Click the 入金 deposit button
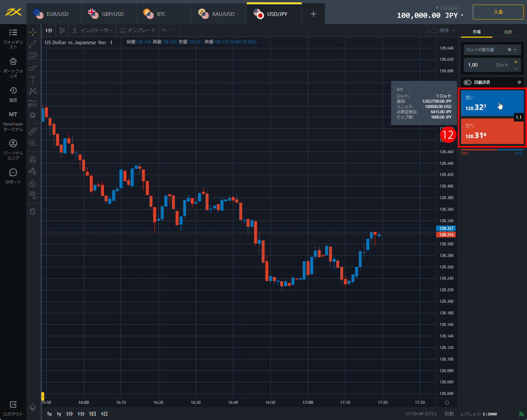This screenshot has height=420, width=527. pos(498,12)
